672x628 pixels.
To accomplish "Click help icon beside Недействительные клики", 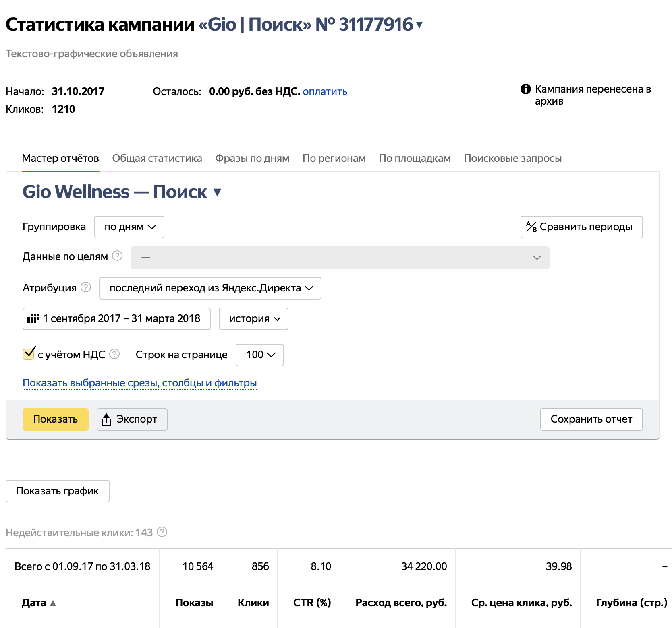I will click(162, 532).
